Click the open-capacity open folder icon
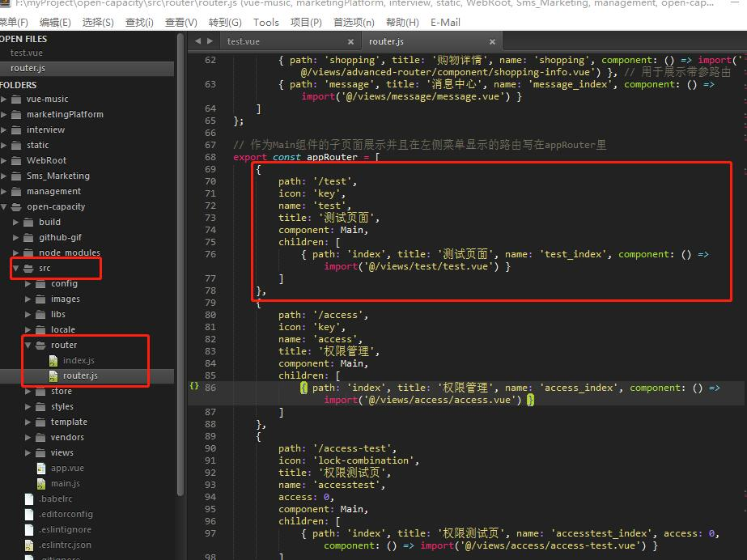Screen dimensions: 747x560 [17, 206]
